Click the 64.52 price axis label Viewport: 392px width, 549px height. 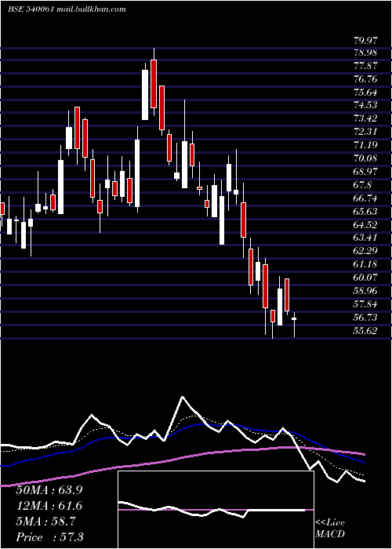click(x=366, y=224)
